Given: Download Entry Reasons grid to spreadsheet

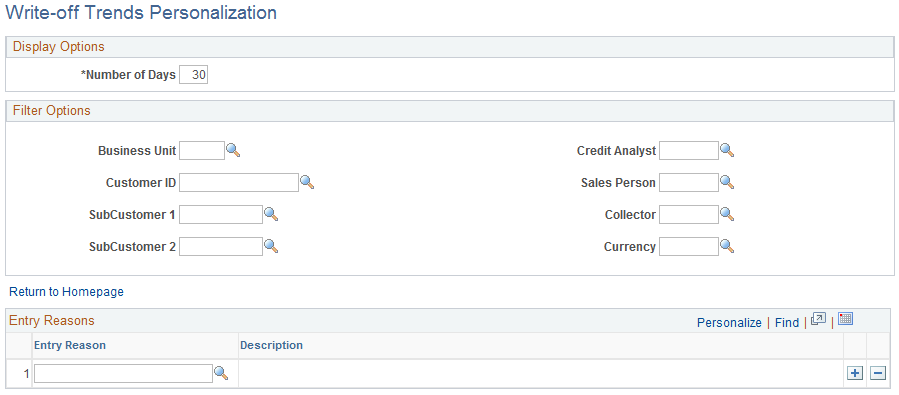Looking at the screenshot, I should point(846,319).
